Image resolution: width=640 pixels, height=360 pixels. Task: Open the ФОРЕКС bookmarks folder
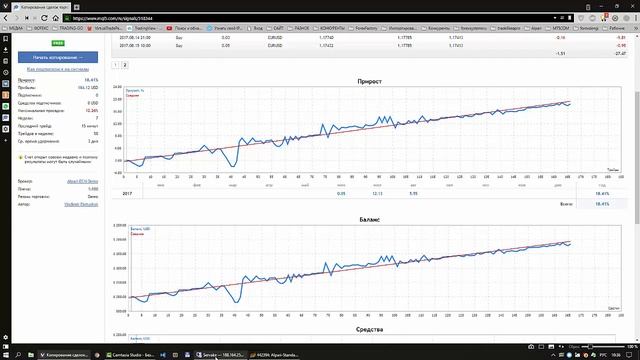(x=38, y=28)
